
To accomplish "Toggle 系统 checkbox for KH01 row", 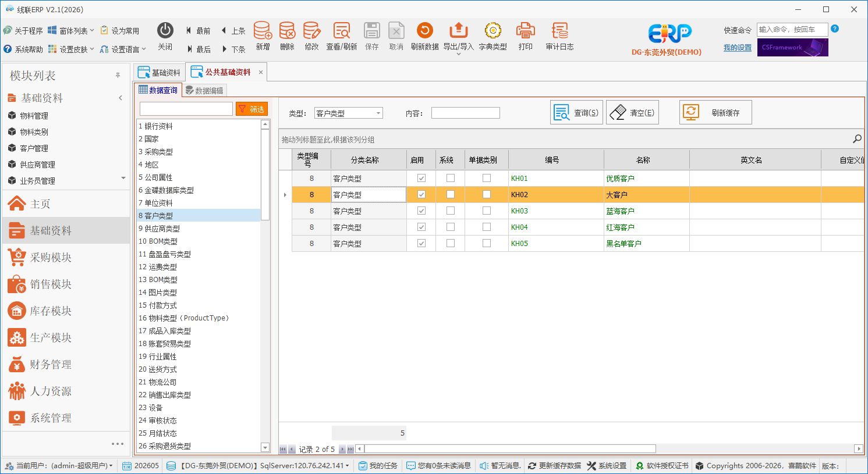I will coord(451,178).
